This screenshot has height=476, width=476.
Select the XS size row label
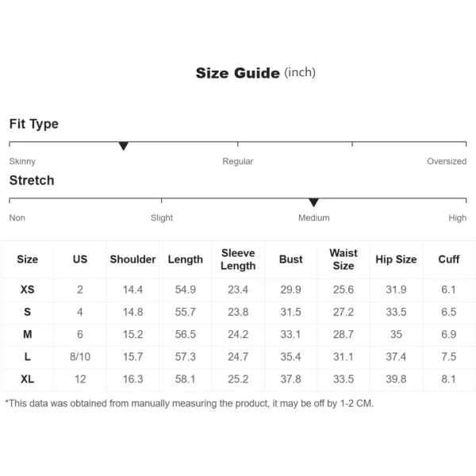click(x=27, y=290)
